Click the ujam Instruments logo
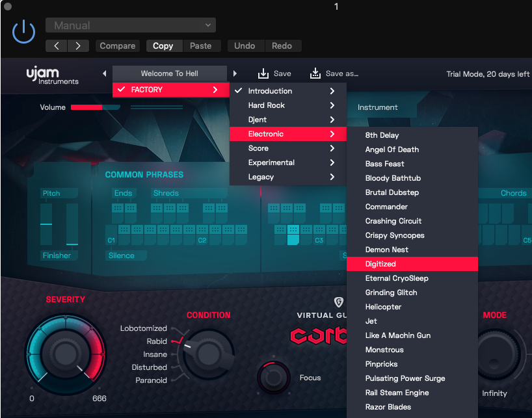 point(52,75)
